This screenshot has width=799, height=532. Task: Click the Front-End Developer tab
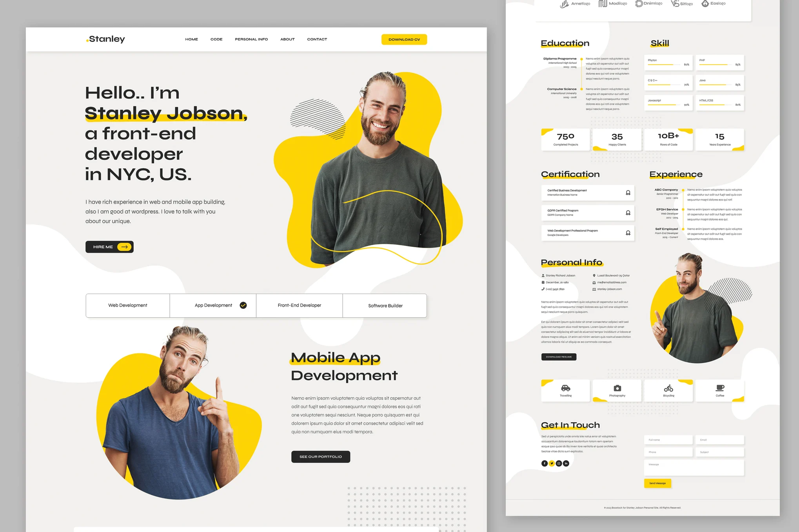click(x=300, y=305)
